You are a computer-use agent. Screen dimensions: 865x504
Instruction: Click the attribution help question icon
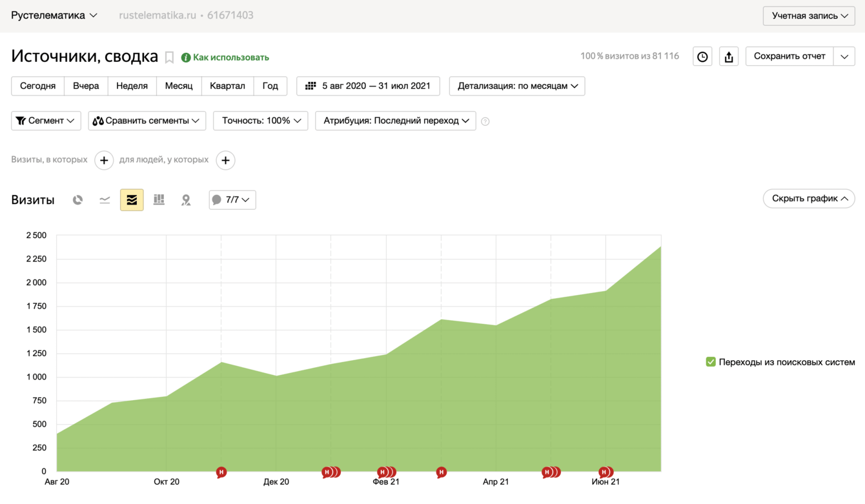[x=485, y=121]
